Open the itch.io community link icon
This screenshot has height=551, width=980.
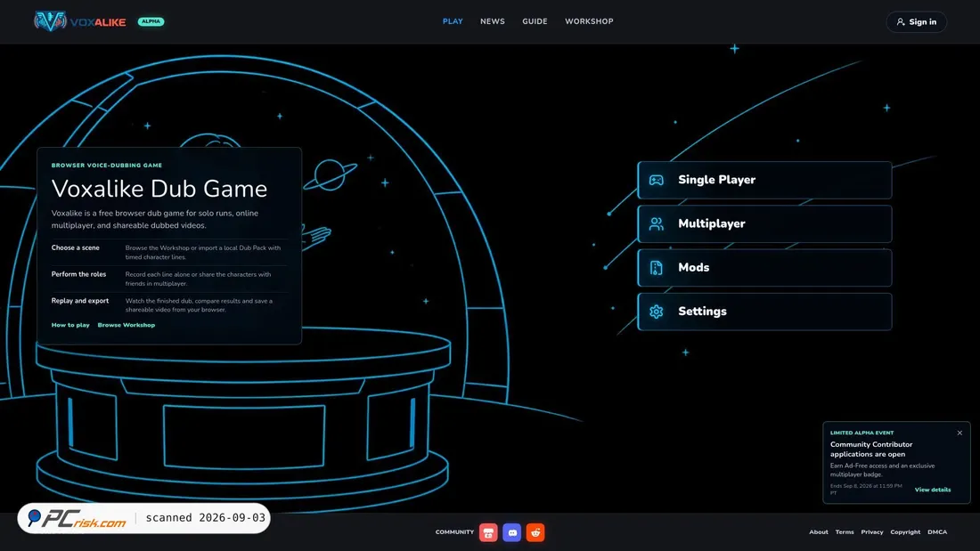point(488,532)
